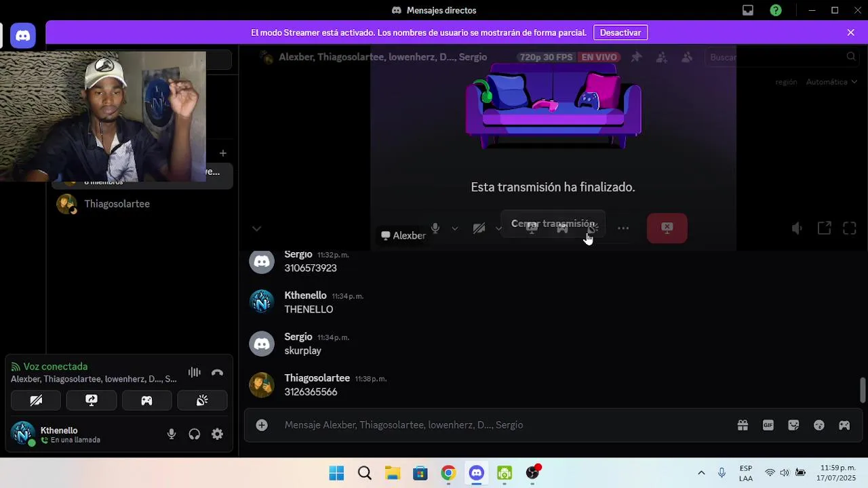This screenshot has width=868, height=488.
Task: Enter full screen for the stream
Action: point(850,228)
